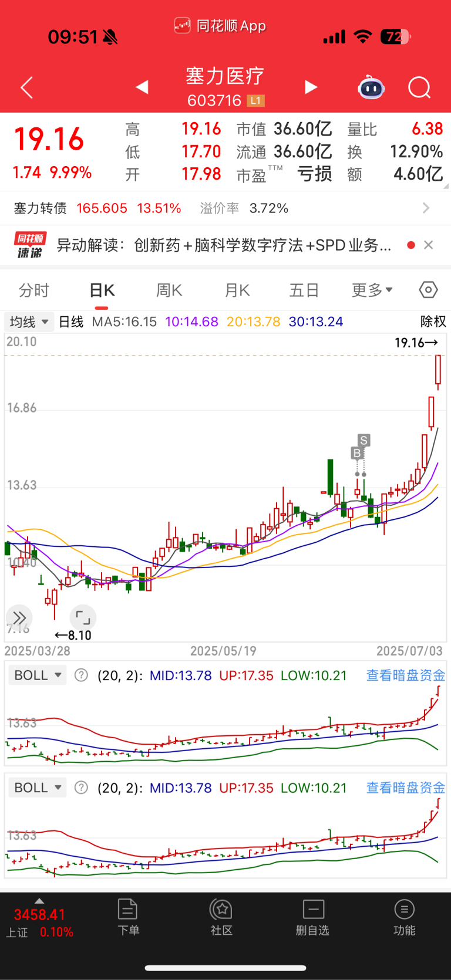The image size is (451, 980).
Task: Open 社区 community icon in bottom bar
Action: pyautogui.click(x=221, y=917)
